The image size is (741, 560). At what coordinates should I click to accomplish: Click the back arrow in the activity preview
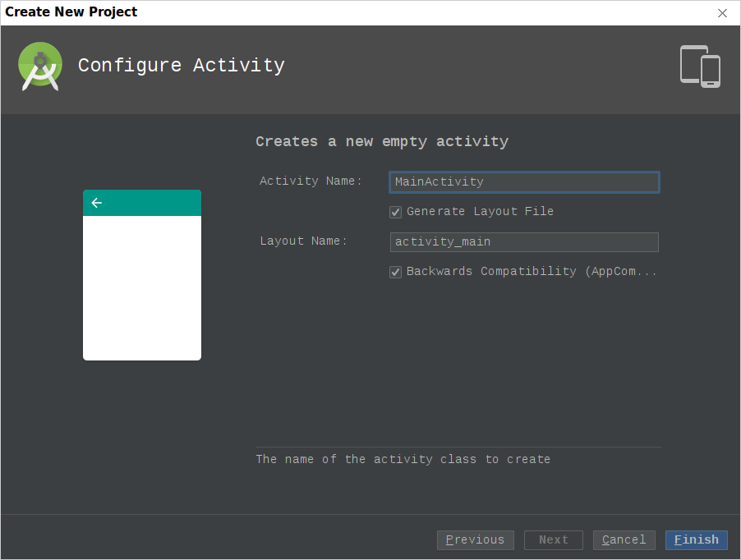pos(96,203)
